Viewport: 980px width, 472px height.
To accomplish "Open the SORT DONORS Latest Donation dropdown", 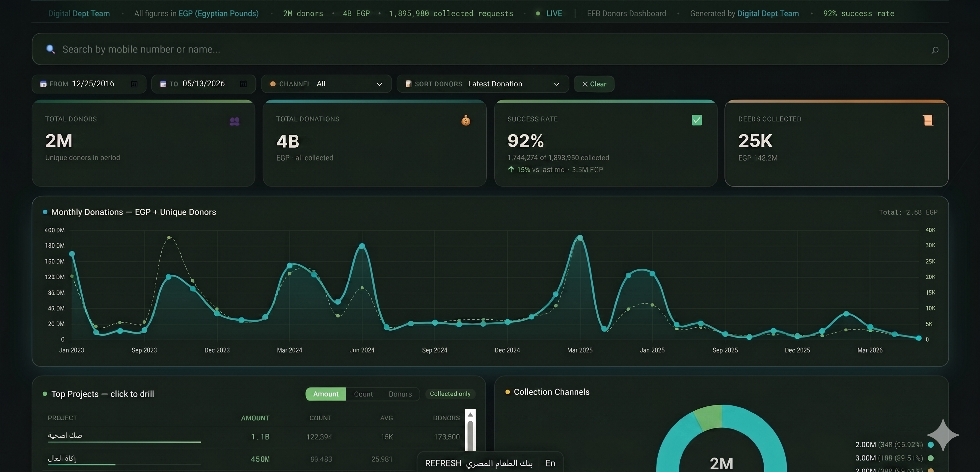I will 482,84.
